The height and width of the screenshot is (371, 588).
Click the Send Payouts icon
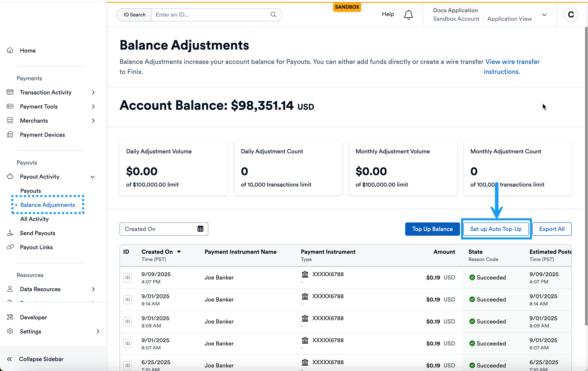[x=10, y=233]
